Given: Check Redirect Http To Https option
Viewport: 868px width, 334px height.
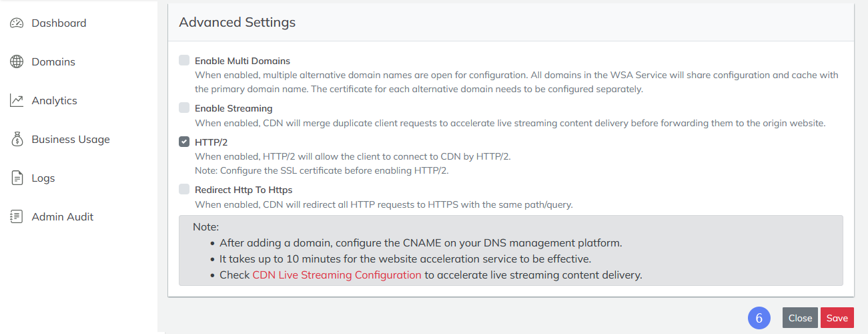Looking at the screenshot, I should [x=184, y=189].
